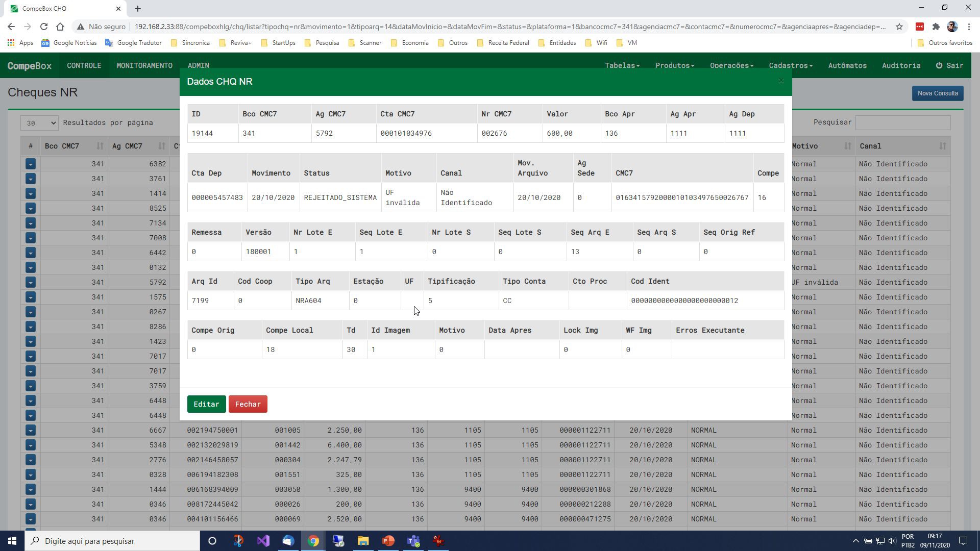Click the red Fechar button
This screenshot has height=551, width=980.
coord(248,404)
